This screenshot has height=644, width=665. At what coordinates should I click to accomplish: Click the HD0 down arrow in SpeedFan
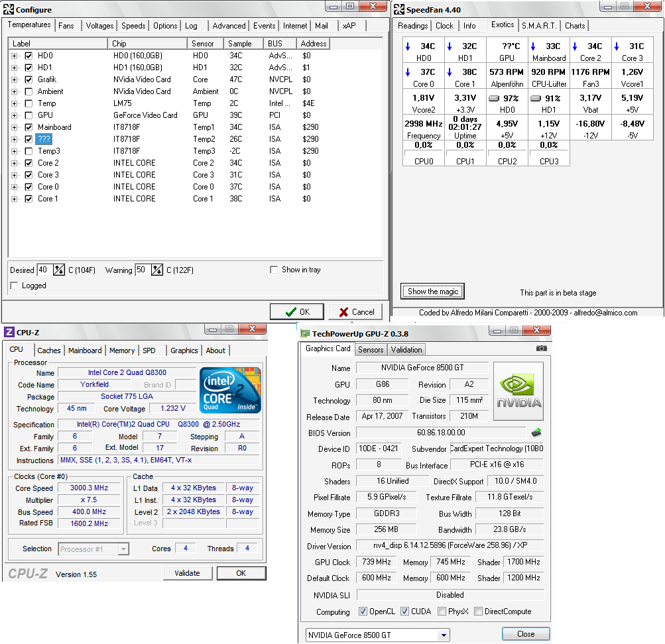pos(408,46)
